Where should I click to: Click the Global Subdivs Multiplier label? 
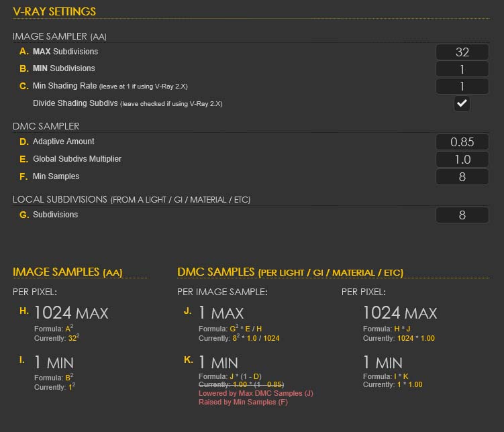point(77,159)
